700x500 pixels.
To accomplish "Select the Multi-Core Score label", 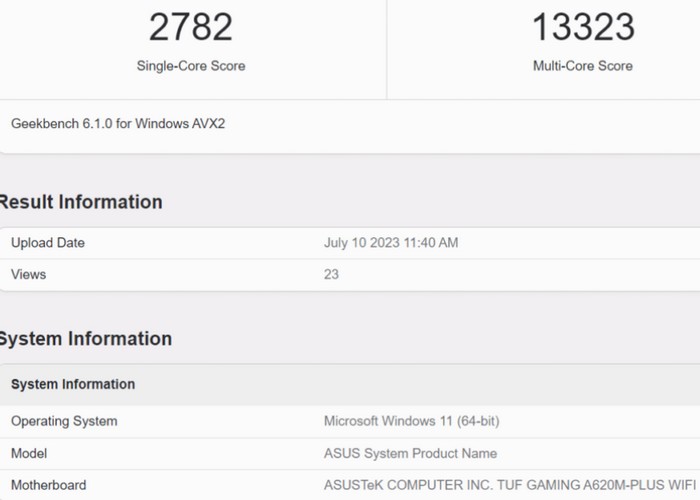I will point(582,66).
